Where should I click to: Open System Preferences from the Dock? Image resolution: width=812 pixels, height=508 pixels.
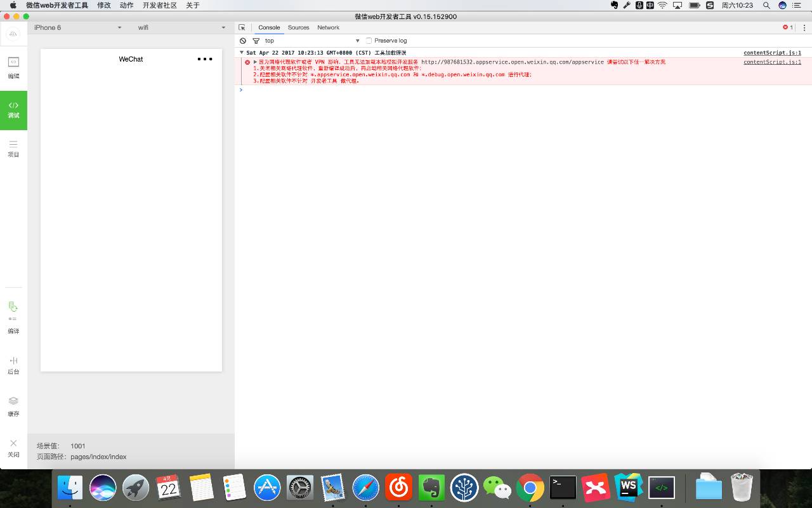300,488
